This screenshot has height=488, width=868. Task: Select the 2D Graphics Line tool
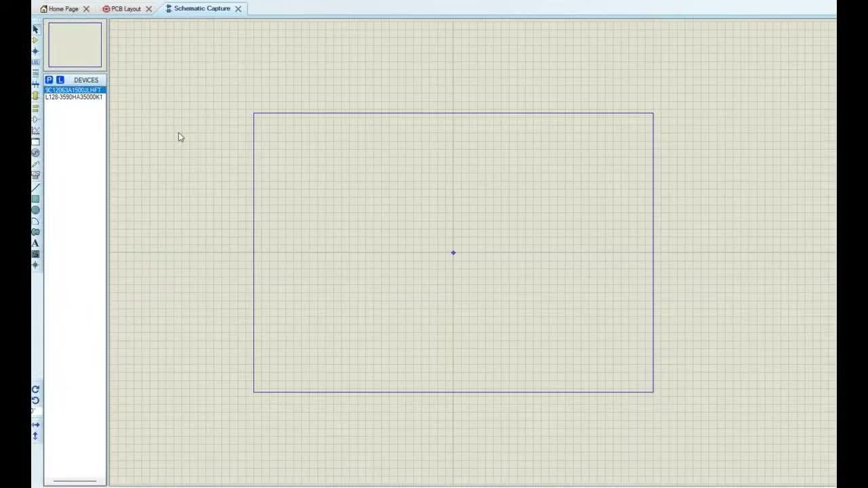[x=35, y=188]
